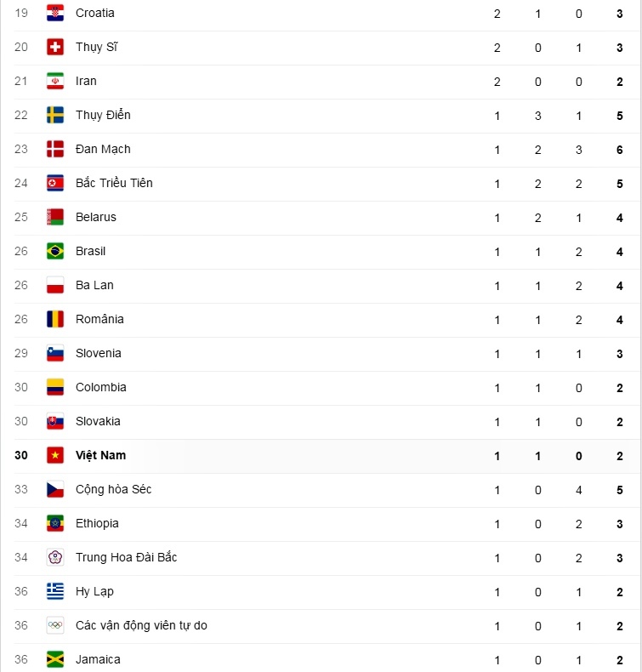Click the Vietnam flag icon

tap(55, 455)
